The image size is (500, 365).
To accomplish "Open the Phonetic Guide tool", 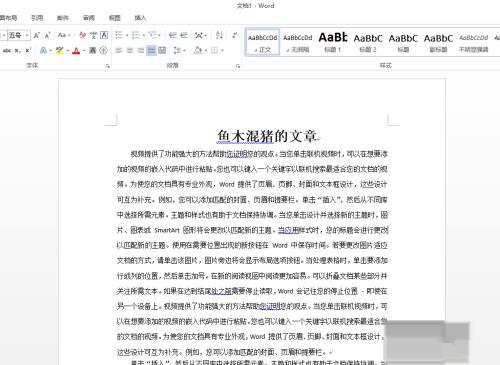I will [x=93, y=35].
